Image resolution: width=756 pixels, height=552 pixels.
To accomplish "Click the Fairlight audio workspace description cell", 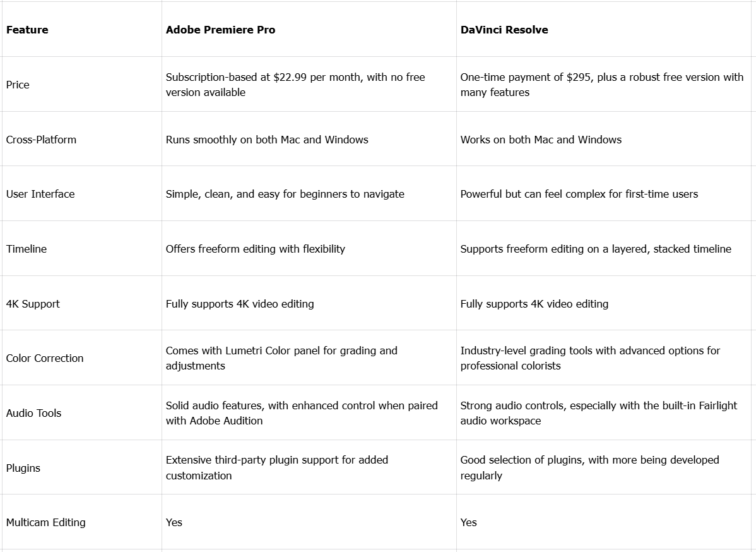I will pyautogui.click(x=598, y=413).
